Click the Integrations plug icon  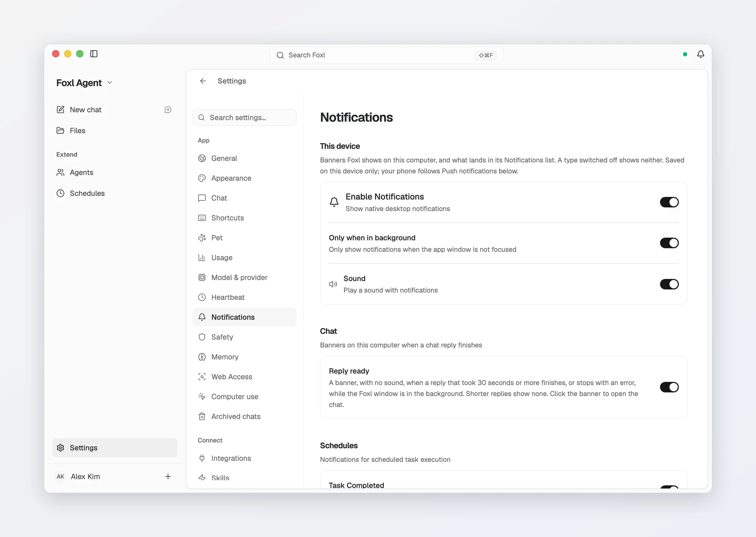point(202,458)
